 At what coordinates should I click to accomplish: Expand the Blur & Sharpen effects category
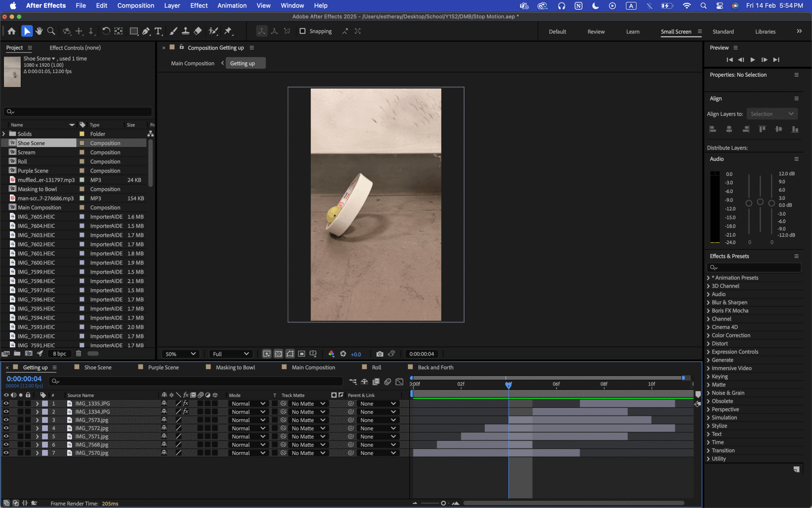click(708, 302)
